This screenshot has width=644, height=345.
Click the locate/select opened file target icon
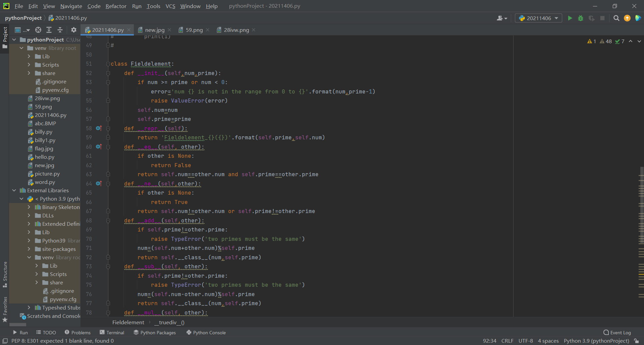pyautogui.click(x=38, y=30)
